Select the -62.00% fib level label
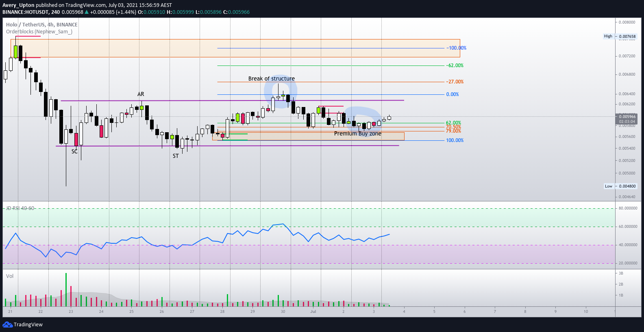The height and width of the screenshot is (332, 644). coord(455,66)
